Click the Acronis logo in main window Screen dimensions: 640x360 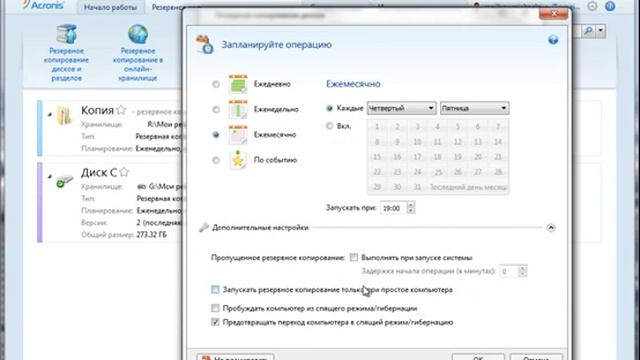pyautogui.click(x=43, y=6)
